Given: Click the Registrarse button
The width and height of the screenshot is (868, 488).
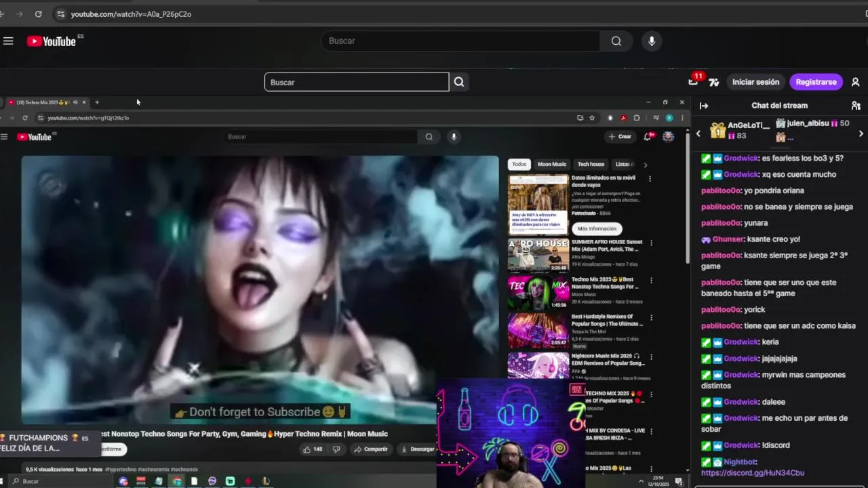Looking at the screenshot, I should click(x=816, y=82).
